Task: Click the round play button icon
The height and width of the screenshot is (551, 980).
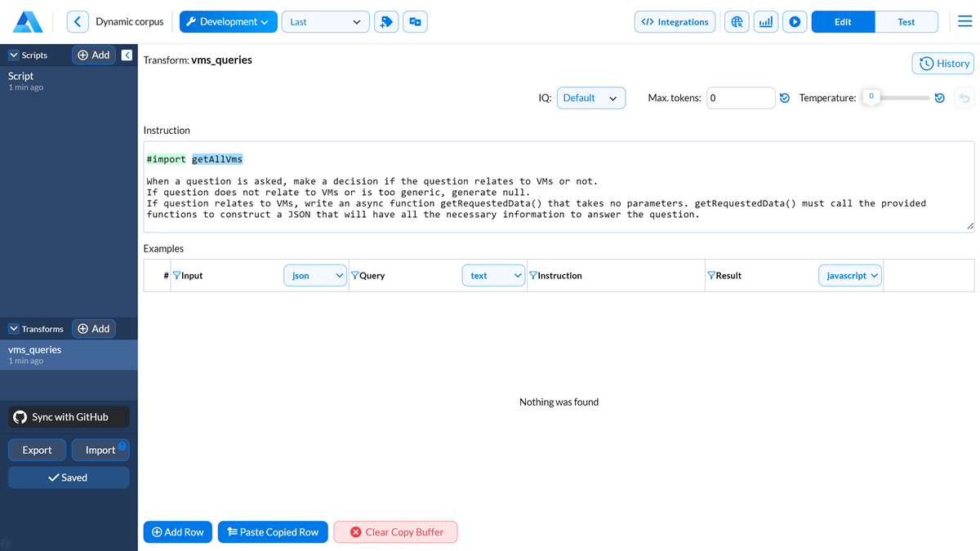Action: click(x=795, y=22)
